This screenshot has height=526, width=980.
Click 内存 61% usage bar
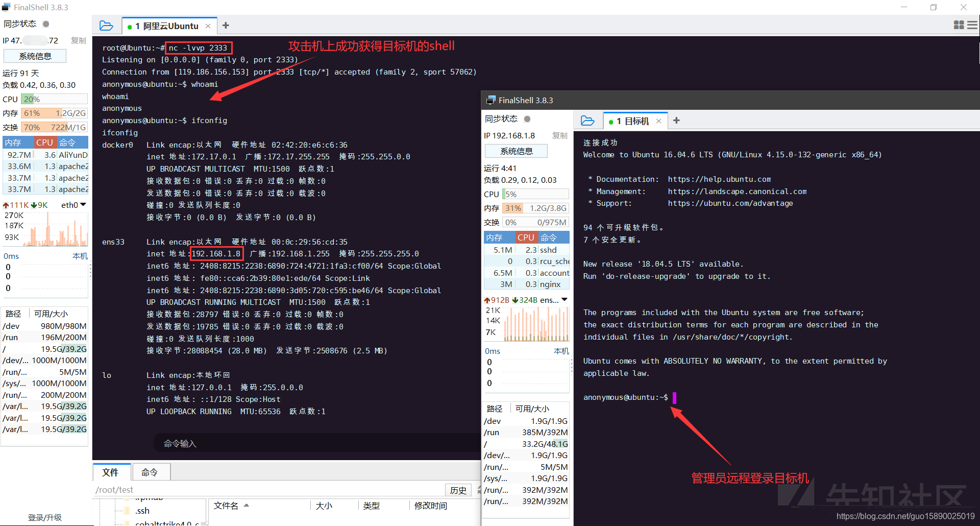(54, 113)
